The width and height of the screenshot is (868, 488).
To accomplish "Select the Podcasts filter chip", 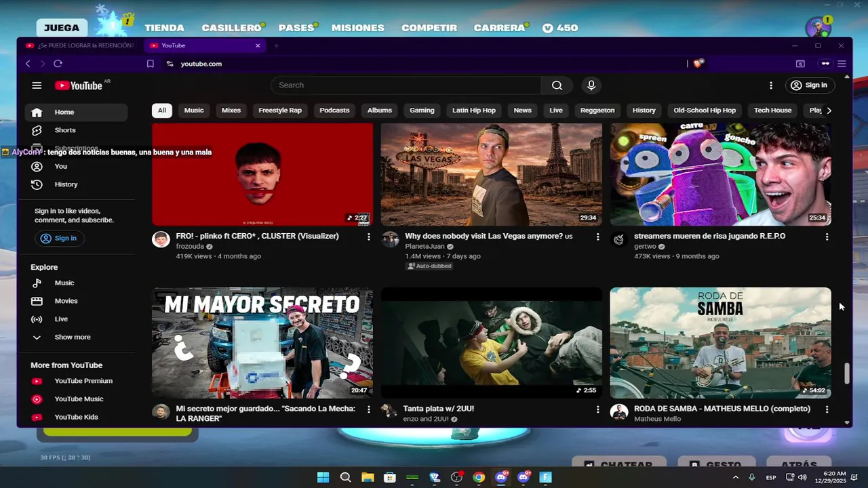I will pyautogui.click(x=334, y=110).
